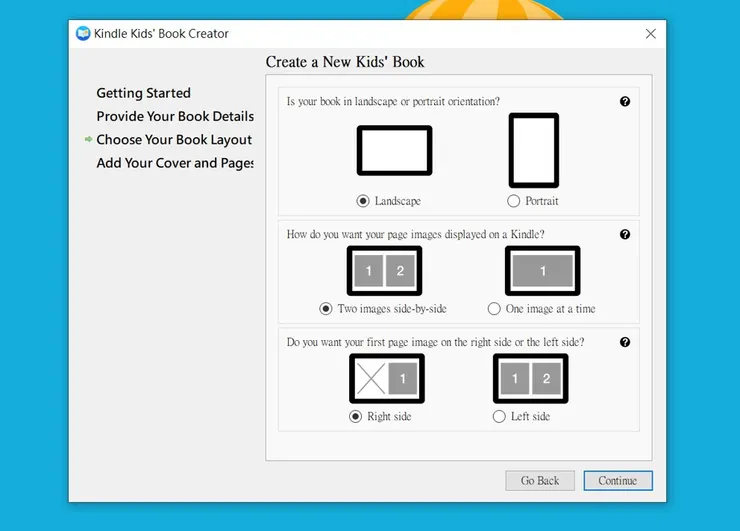This screenshot has height=531, width=740.
Task: Click the two images side-by-side picture
Action: click(x=385, y=271)
